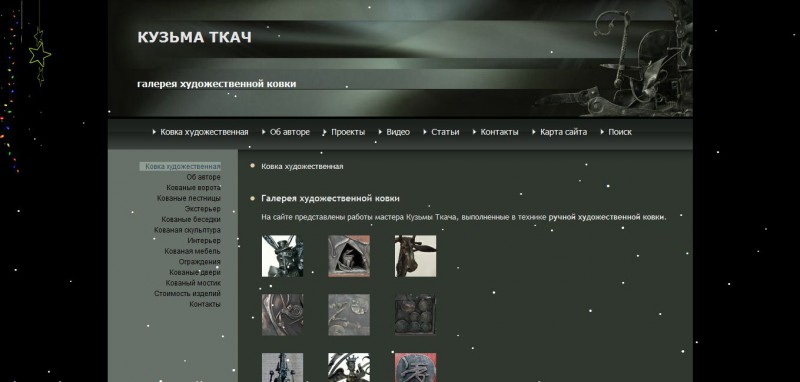
Task: Open Видео section in navigation bar
Action: click(x=398, y=132)
